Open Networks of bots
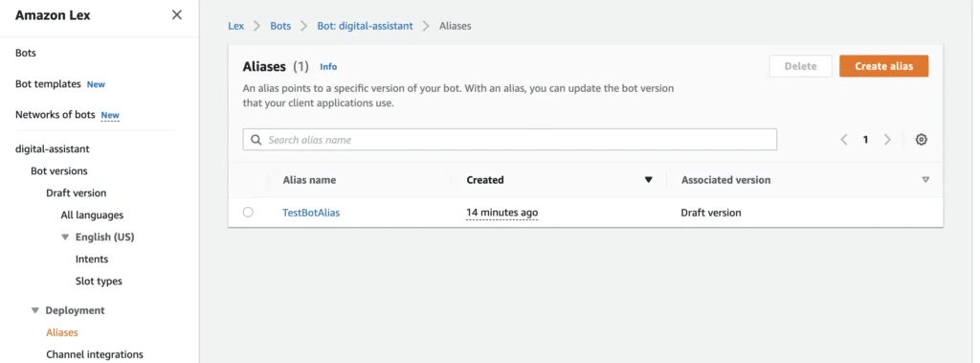 click(55, 115)
